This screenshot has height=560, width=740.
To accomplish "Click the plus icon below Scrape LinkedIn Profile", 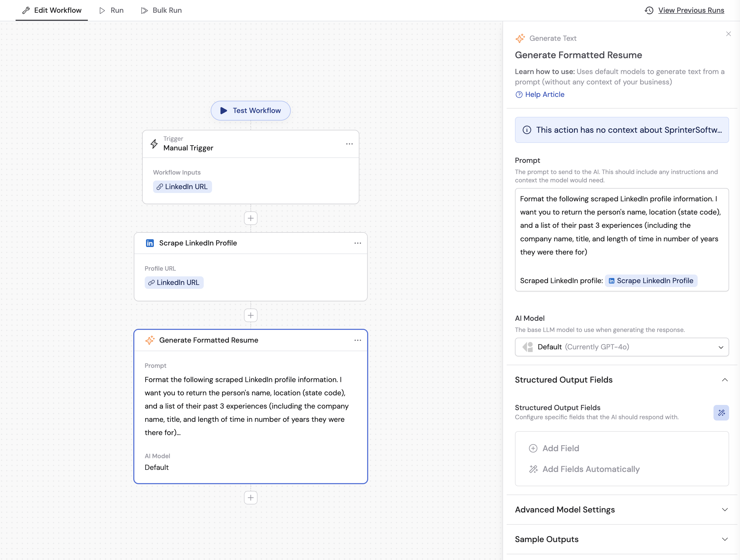I will [x=250, y=315].
